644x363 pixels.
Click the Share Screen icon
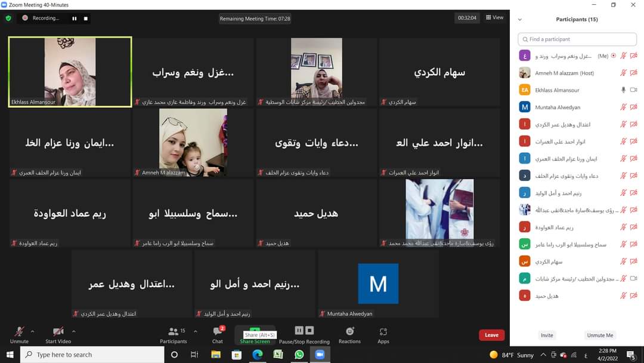point(255,331)
